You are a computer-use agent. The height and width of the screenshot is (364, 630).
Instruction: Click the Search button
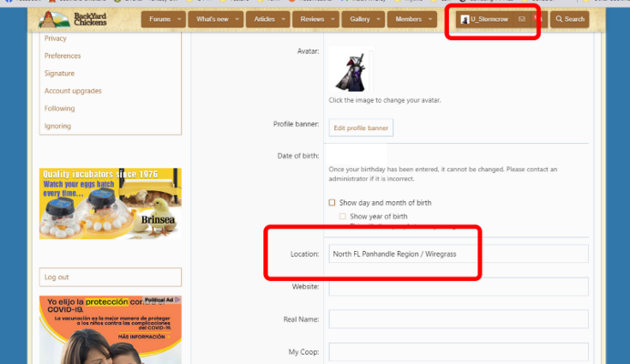click(x=570, y=19)
